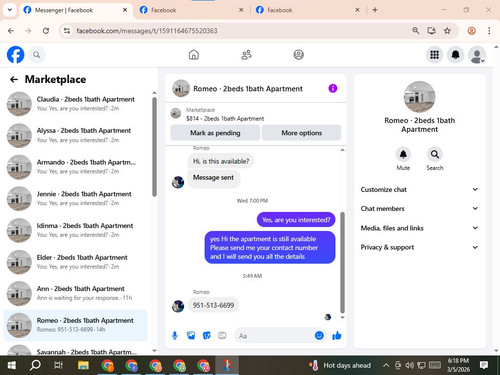Screen dimensions: 500x375
Task: Choose a sticker icon
Action: 207,336
